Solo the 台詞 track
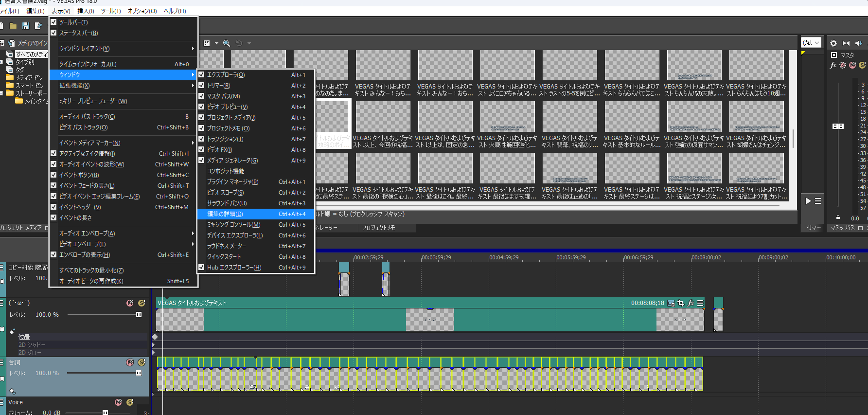Image resolution: width=868 pixels, height=415 pixels. pyautogui.click(x=142, y=362)
